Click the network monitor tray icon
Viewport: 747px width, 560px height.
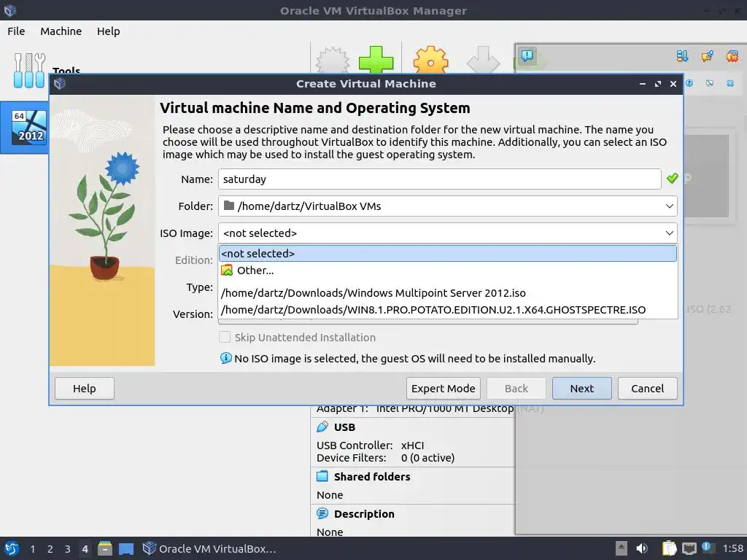(689, 548)
